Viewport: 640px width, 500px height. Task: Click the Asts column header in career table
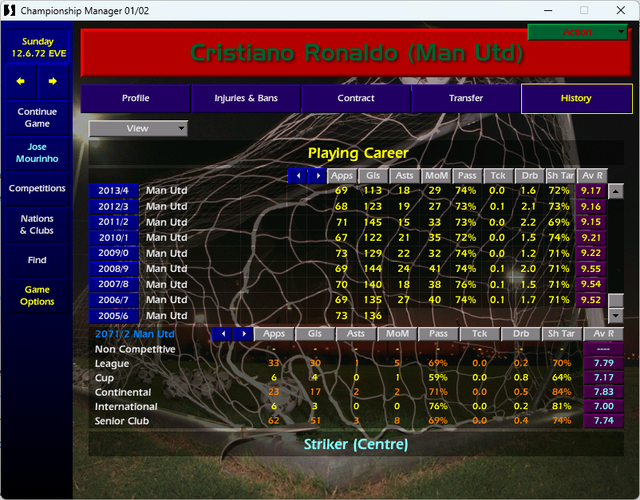pyautogui.click(x=404, y=176)
